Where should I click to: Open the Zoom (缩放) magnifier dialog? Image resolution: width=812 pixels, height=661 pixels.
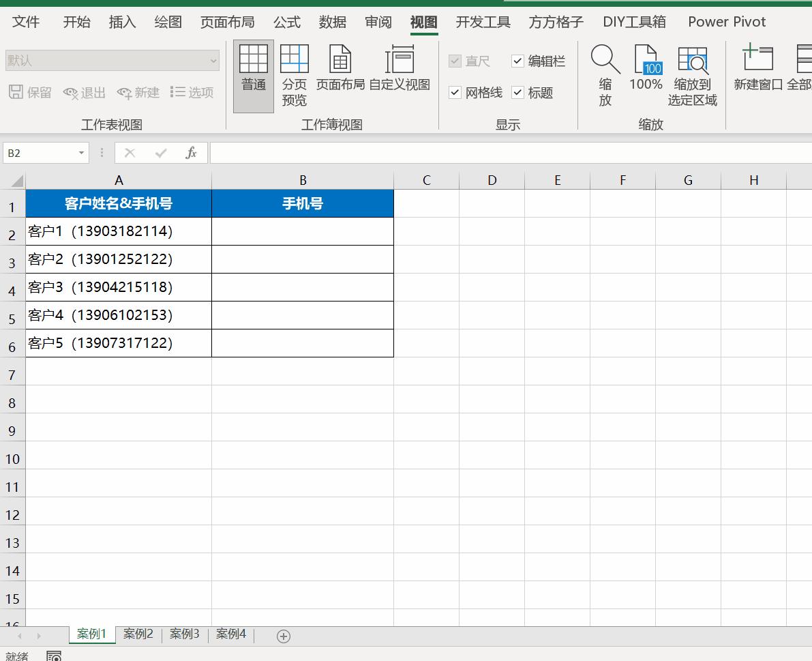click(x=605, y=76)
